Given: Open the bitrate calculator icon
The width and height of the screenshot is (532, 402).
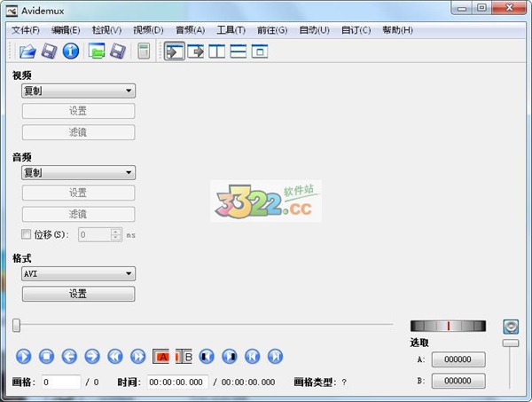Looking at the screenshot, I should tap(144, 51).
